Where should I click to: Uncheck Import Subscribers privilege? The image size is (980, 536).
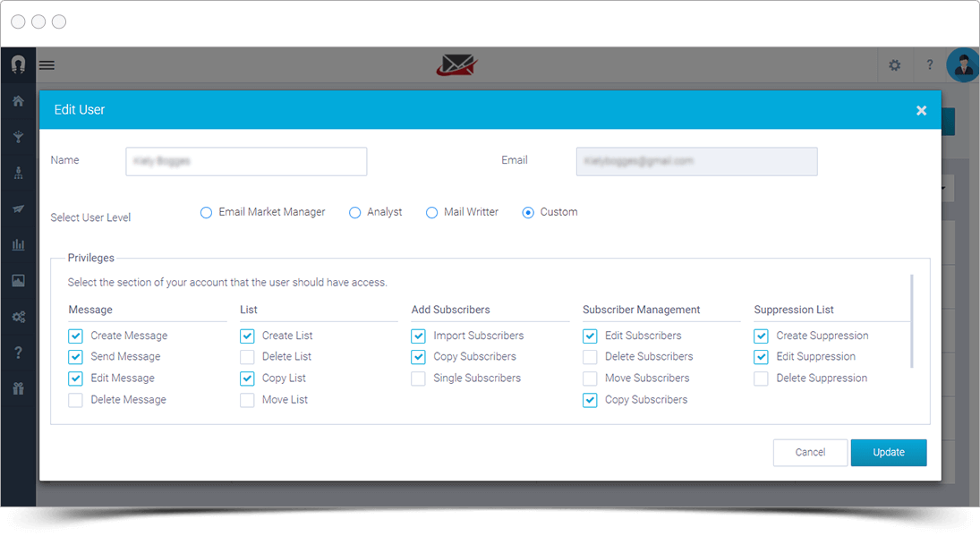pyautogui.click(x=418, y=336)
